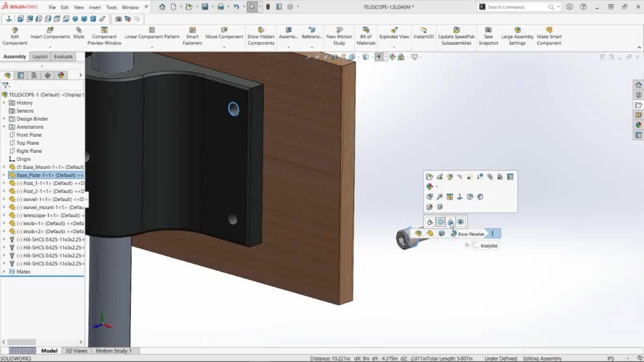Open the View menu
The height and width of the screenshot is (362, 644).
79,7
